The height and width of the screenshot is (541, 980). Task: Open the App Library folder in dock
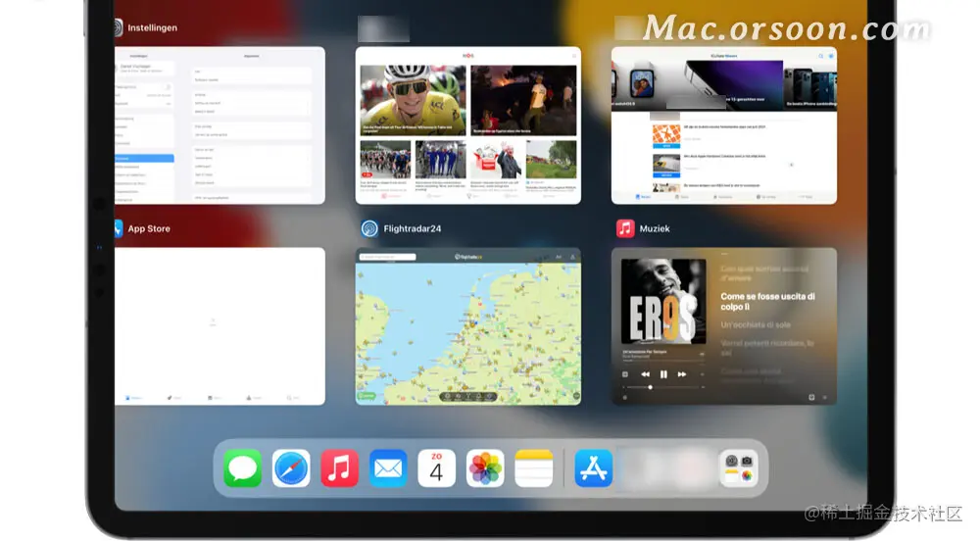(x=739, y=467)
